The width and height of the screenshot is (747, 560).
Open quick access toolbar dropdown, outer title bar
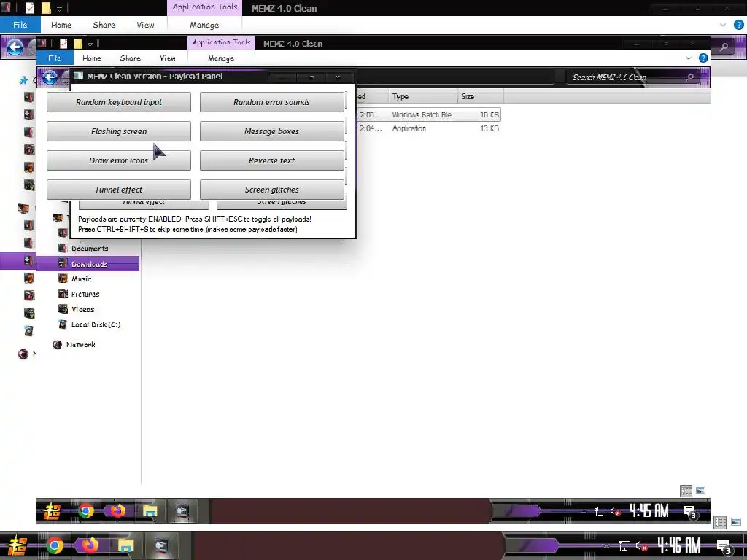pyautogui.click(x=59, y=9)
